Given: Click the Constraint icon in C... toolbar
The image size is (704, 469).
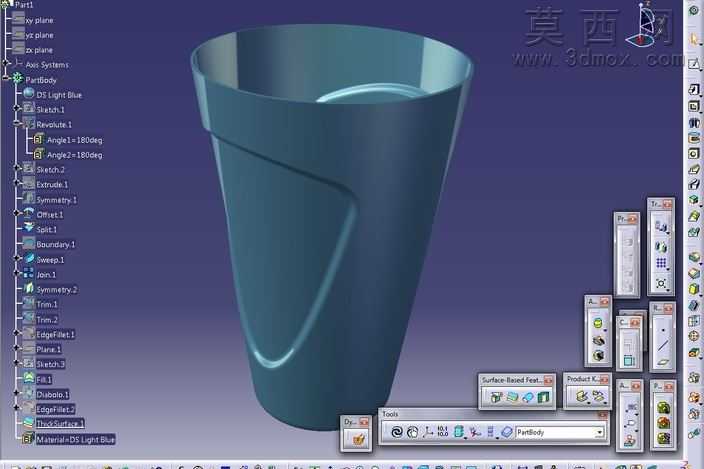Looking at the screenshot, I should (x=629, y=360).
